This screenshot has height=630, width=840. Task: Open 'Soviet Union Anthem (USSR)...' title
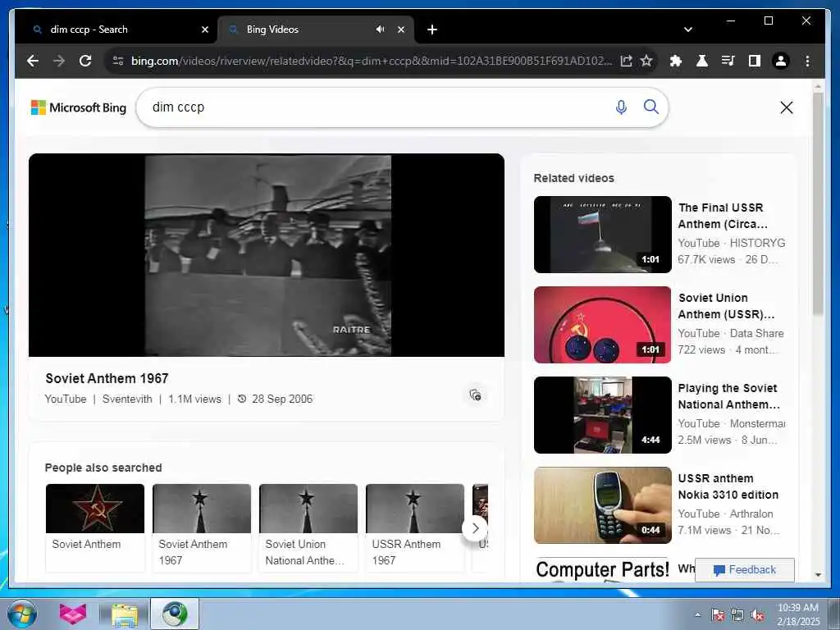(x=726, y=306)
